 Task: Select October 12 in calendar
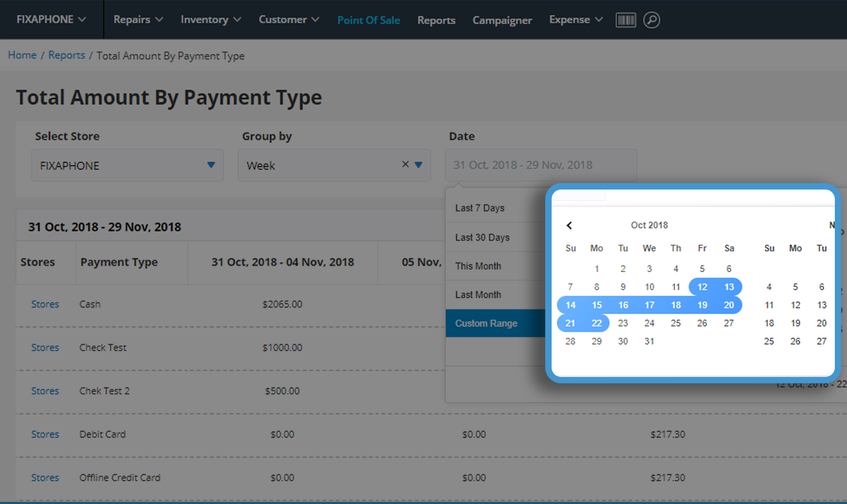click(702, 287)
